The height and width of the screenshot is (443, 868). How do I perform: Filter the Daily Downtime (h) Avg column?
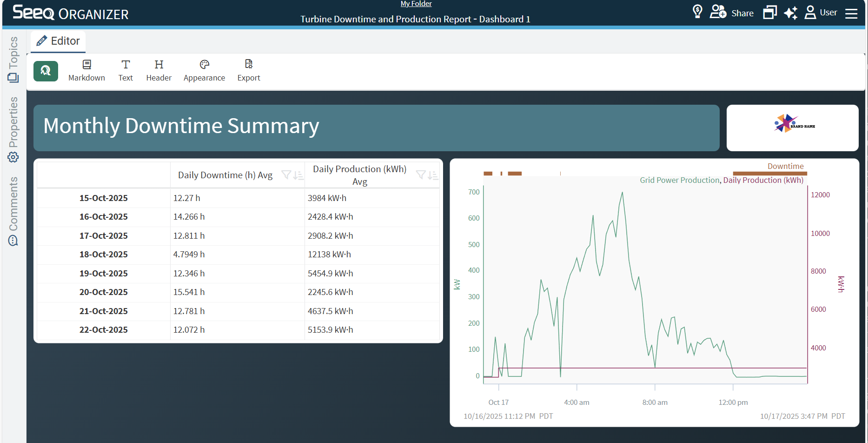click(286, 175)
